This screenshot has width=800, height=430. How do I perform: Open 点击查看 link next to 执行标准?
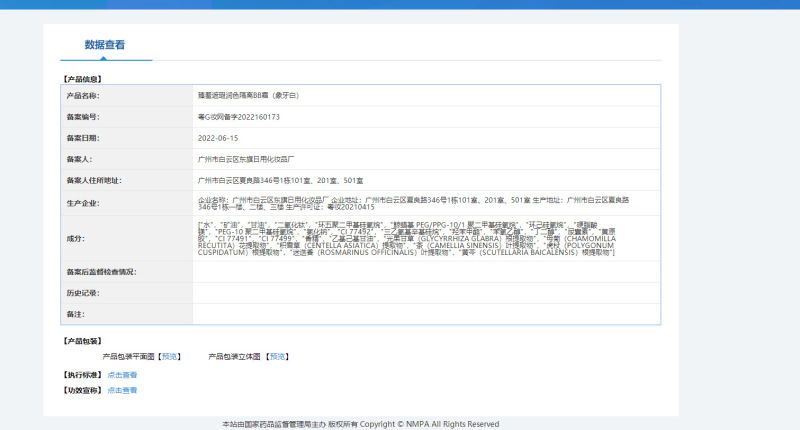[x=122, y=375]
